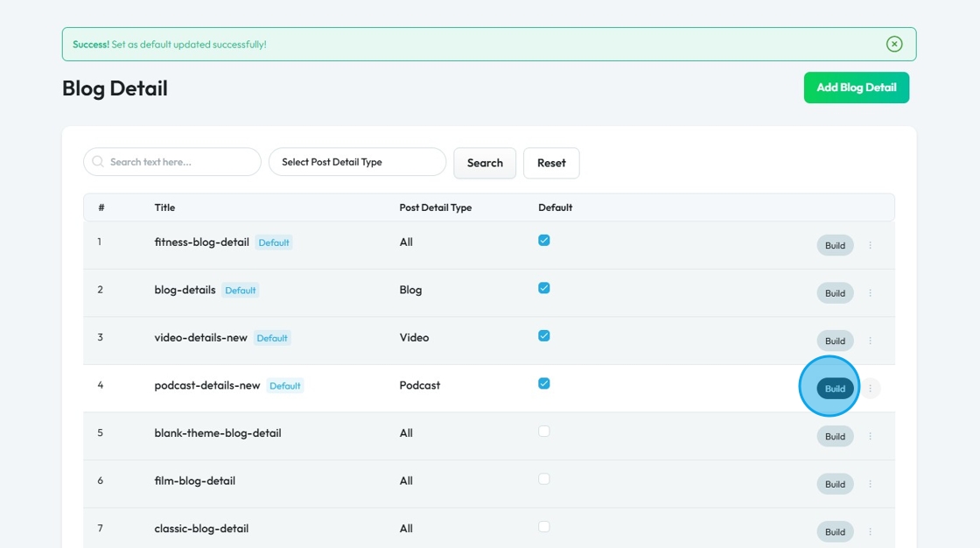Image resolution: width=980 pixels, height=548 pixels.
Task: Open the three-dot menu for classic-blog-detail
Action: [870, 531]
